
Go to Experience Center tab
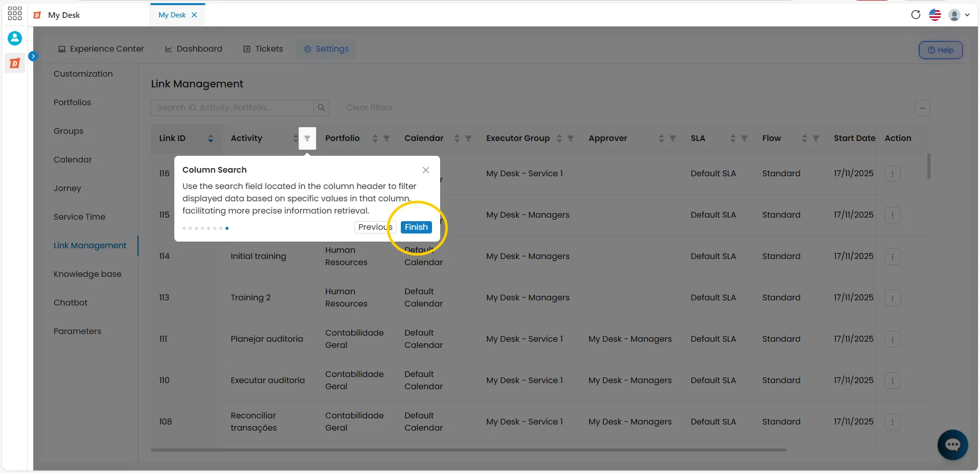coord(101,49)
